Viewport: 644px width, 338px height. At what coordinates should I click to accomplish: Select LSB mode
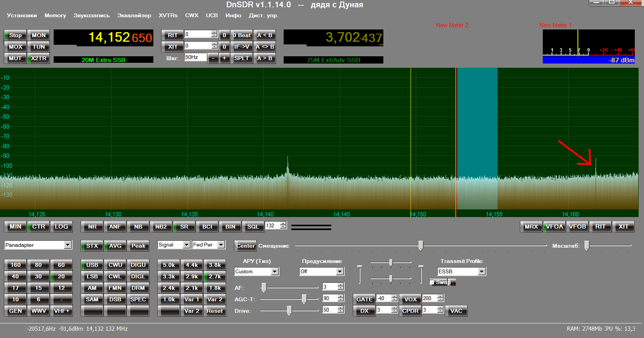92,276
